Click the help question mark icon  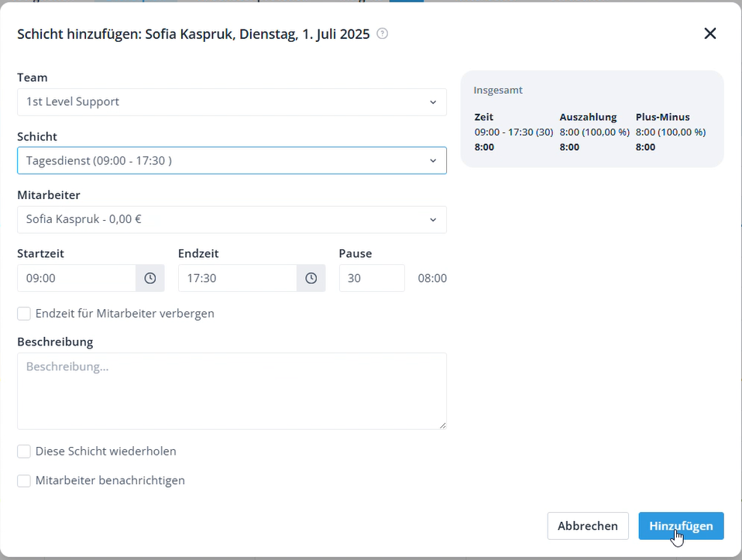point(383,33)
